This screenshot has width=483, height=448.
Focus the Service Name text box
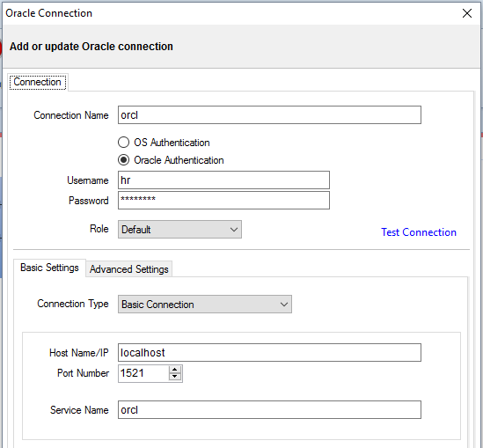269,410
